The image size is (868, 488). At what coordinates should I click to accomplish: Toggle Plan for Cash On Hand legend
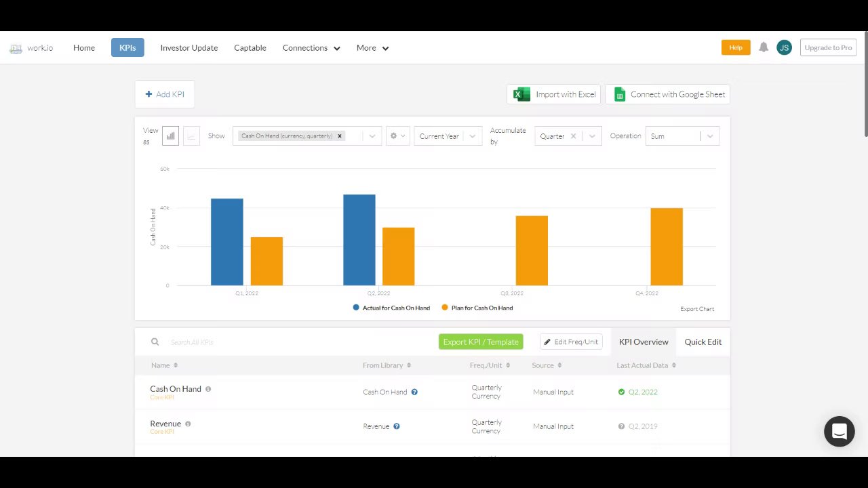tap(477, 308)
